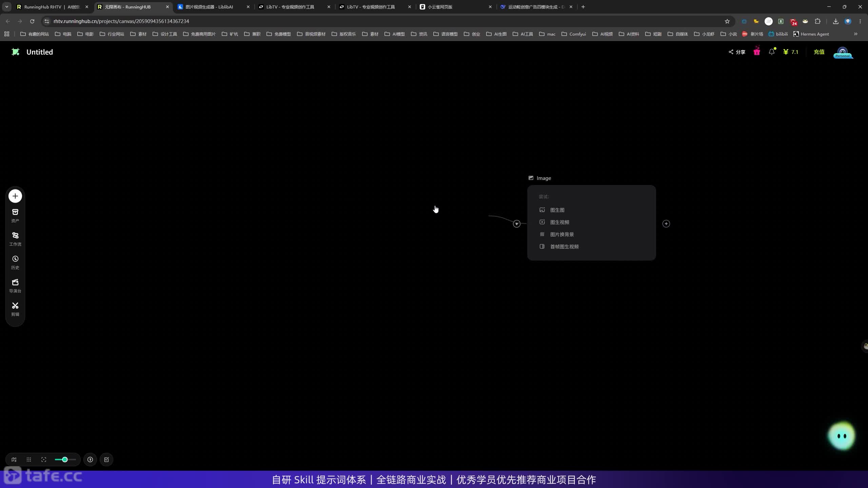Screen dimensions: 868x488
Task: Click the 充值 recharge button
Action: click(x=819, y=52)
